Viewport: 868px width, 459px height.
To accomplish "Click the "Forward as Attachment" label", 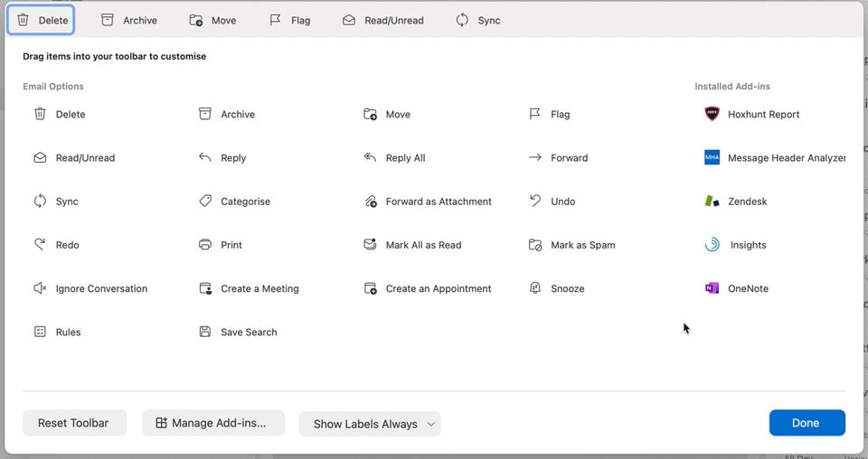I will tap(439, 201).
